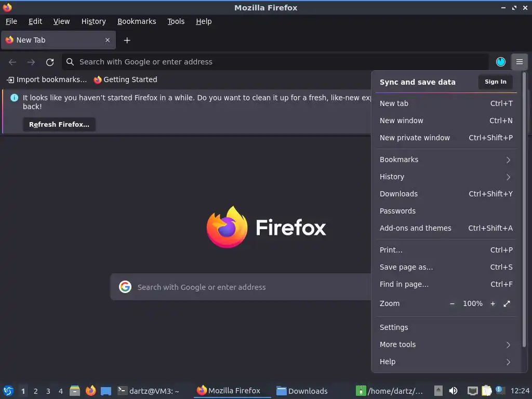
Task: Click the center page search field
Action: (x=241, y=287)
